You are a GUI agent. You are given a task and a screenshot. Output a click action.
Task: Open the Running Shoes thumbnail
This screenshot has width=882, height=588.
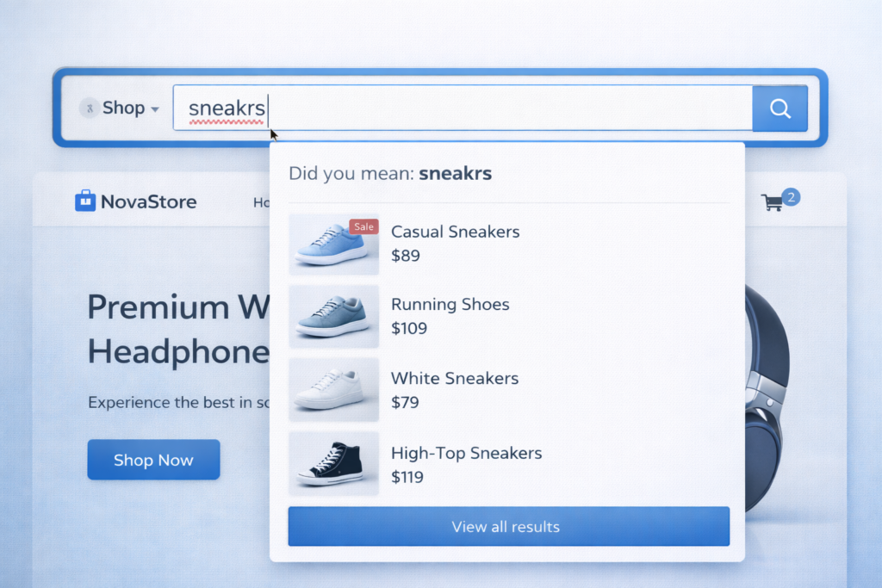[x=333, y=317]
